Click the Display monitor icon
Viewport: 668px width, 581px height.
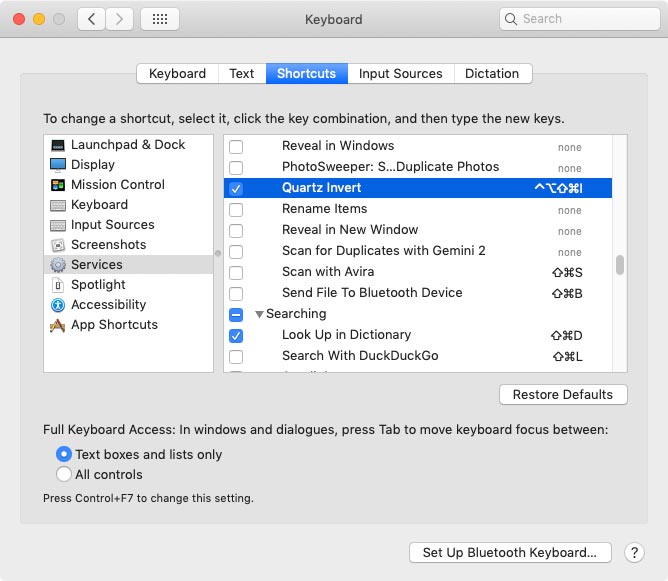(58, 165)
